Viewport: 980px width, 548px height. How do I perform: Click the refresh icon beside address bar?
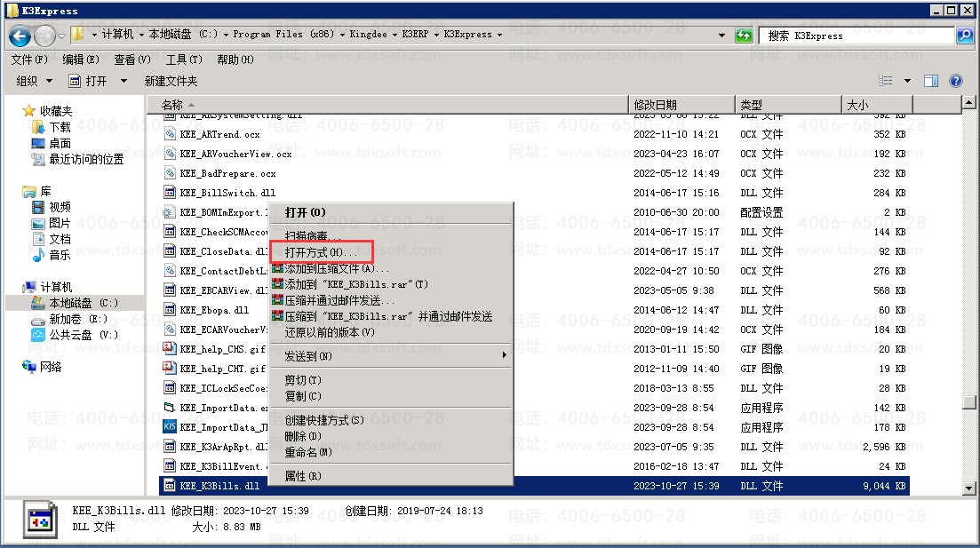click(x=744, y=36)
